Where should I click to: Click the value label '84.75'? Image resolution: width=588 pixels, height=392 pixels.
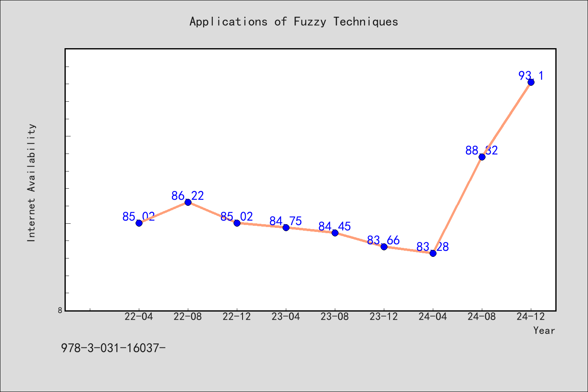point(286,221)
